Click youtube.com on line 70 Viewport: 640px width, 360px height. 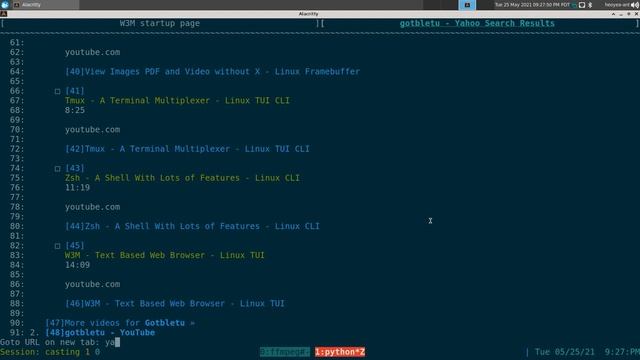[92, 130]
